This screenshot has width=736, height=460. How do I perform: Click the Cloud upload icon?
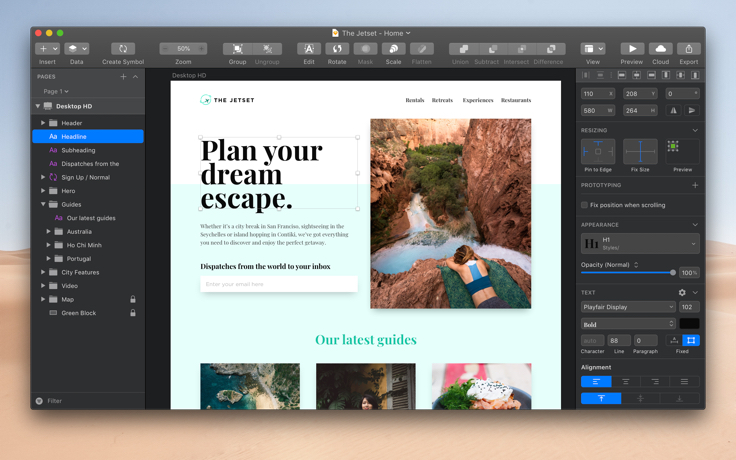click(x=660, y=49)
